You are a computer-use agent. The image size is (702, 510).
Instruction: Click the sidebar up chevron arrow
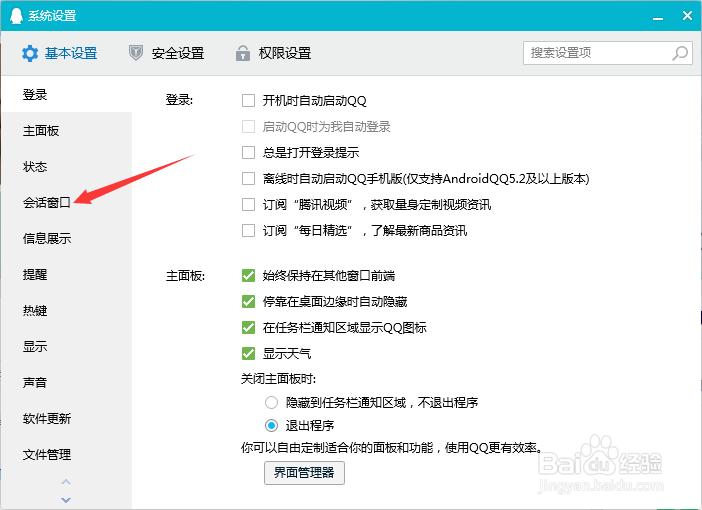point(66,482)
